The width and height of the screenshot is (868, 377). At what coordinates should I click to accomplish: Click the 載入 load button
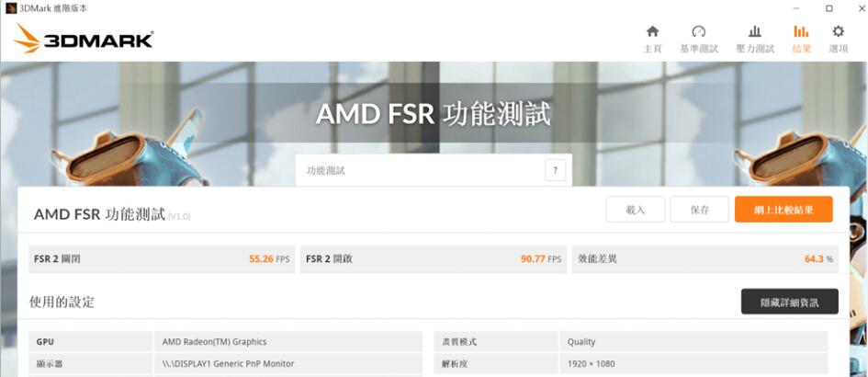click(636, 210)
